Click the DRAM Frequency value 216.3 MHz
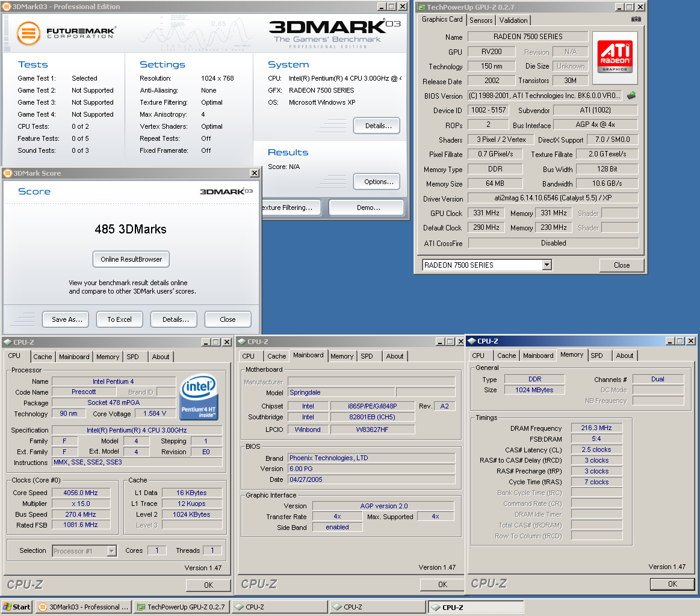This screenshot has height=616, width=700. tap(596, 428)
